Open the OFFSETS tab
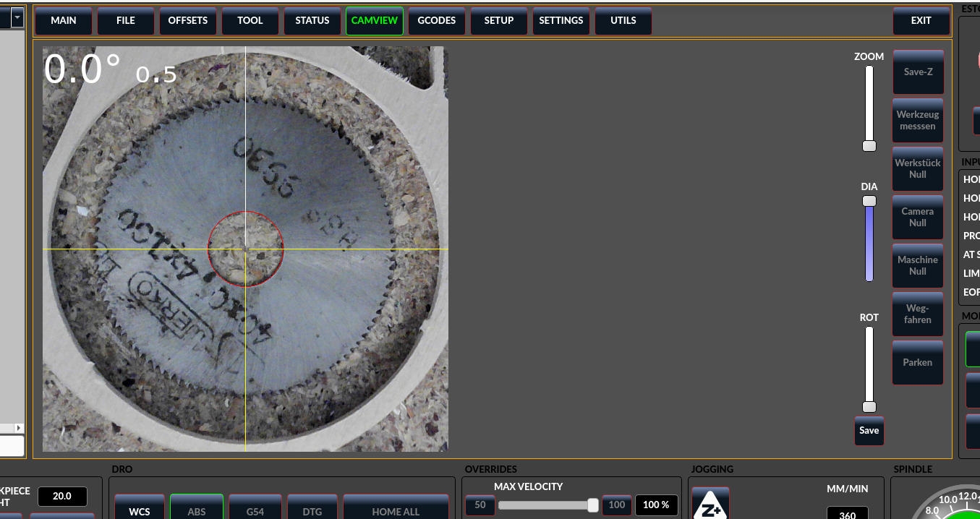The width and height of the screenshot is (980, 519). [188, 21]
